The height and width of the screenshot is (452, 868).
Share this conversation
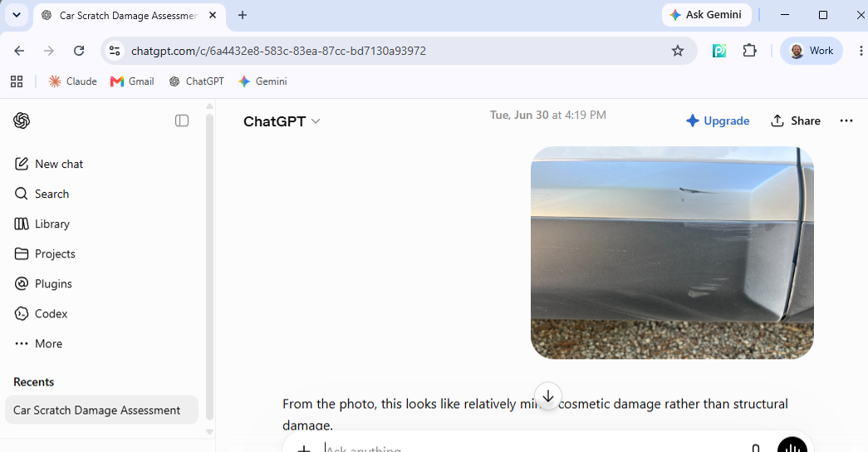click(x=796, y=120)
